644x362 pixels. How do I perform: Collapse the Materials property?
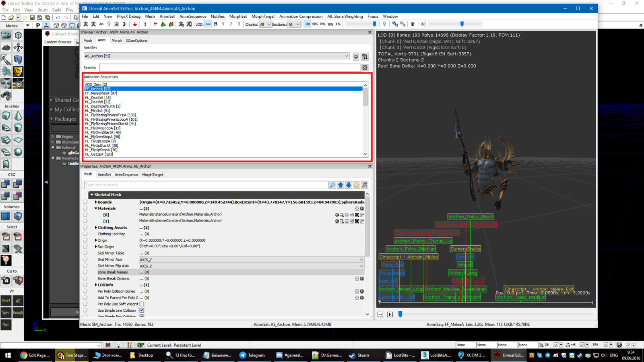click(x=96, y=208)
